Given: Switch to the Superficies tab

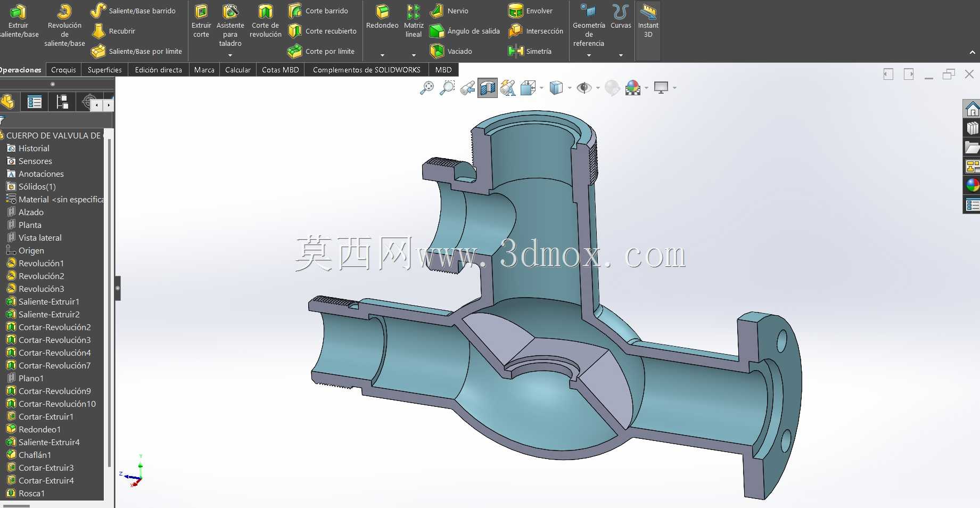Looking at the screenshot, I should (104, 70).
